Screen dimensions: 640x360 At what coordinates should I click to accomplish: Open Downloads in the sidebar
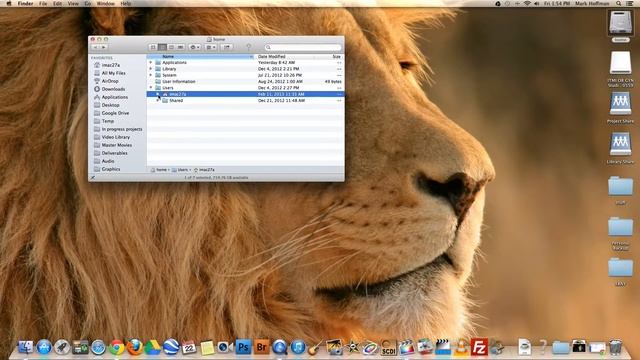point(109,89)
